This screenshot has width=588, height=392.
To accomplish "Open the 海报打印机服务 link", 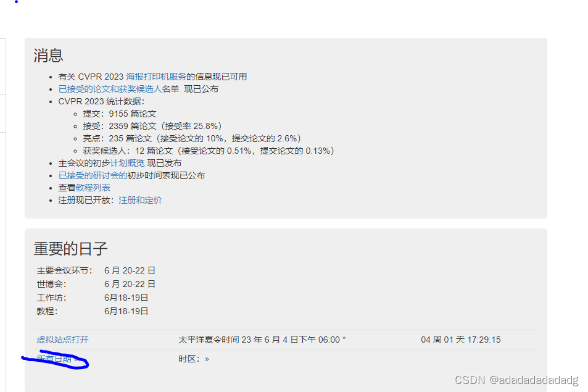I will point(156,77).
